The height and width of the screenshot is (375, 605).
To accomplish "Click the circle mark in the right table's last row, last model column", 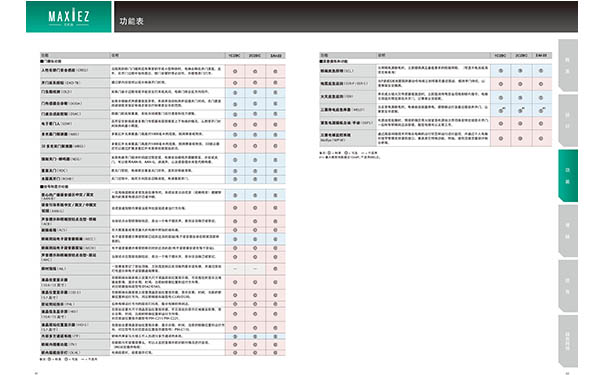I will [x=541, y=138].
